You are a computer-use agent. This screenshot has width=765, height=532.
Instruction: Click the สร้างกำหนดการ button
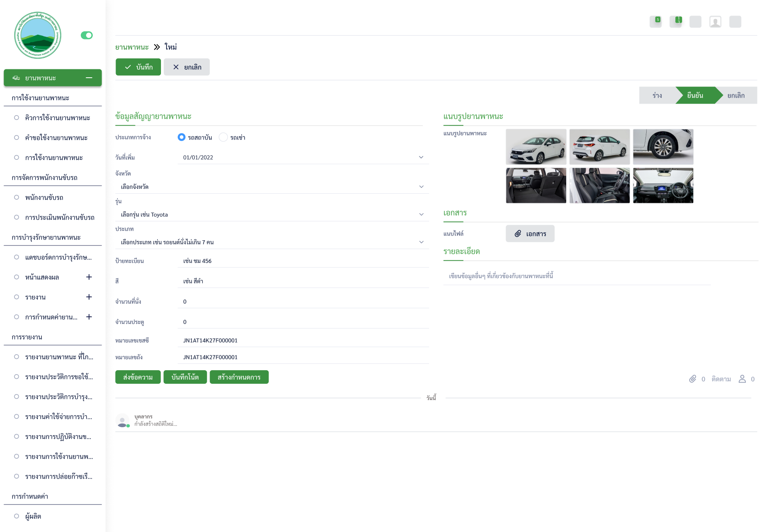coord(239,377)
